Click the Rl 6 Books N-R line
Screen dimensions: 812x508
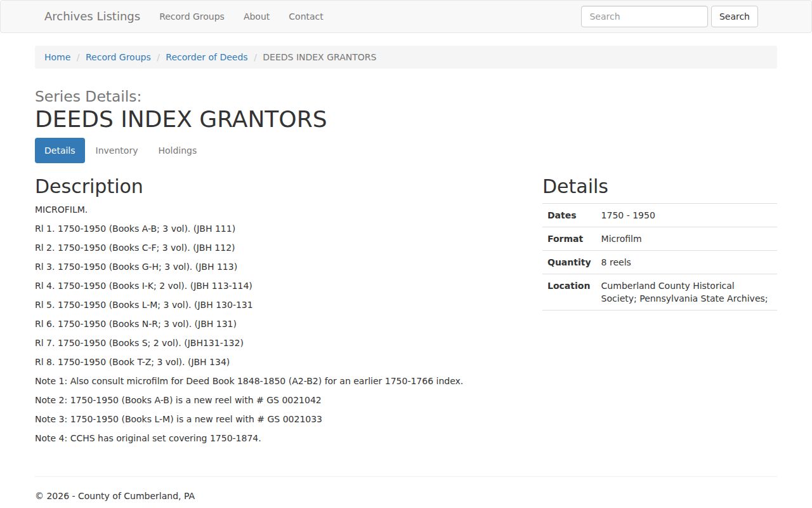pos(136,324)
